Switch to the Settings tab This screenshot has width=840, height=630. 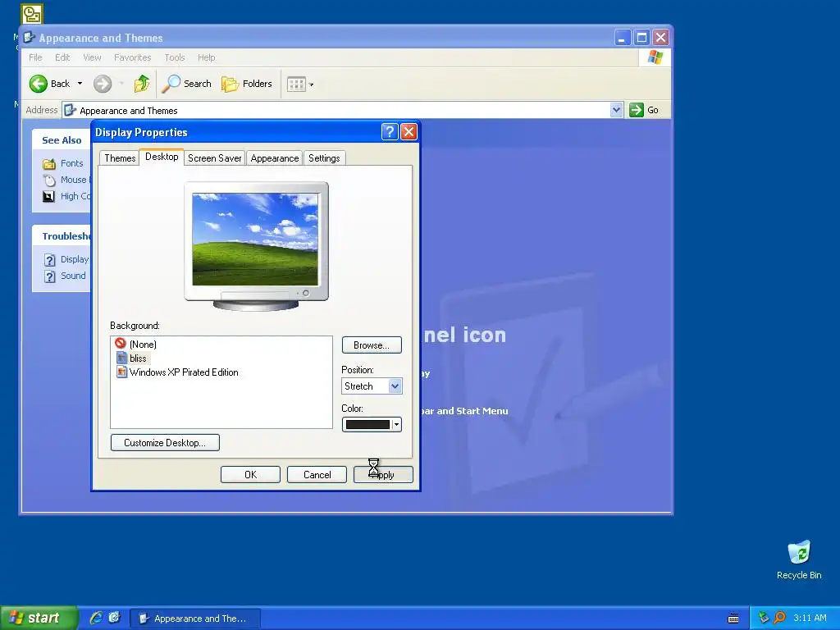(x=324, y=158)
